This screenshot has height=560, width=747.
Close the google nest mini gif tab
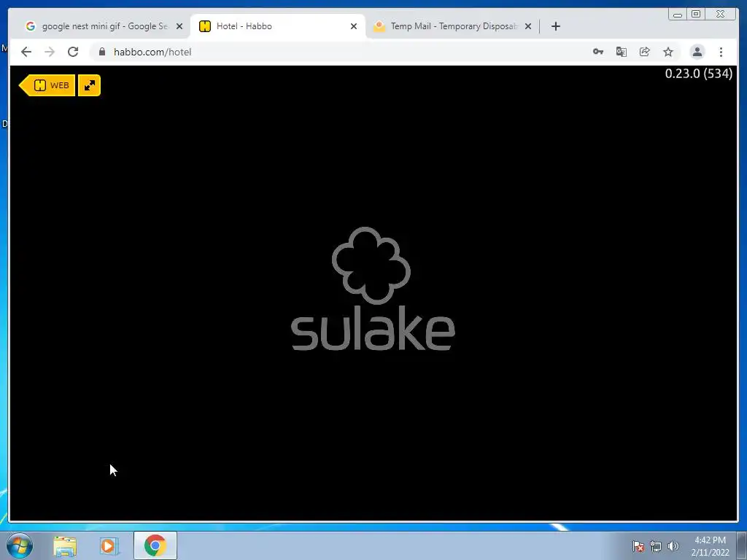coord(179,26)
